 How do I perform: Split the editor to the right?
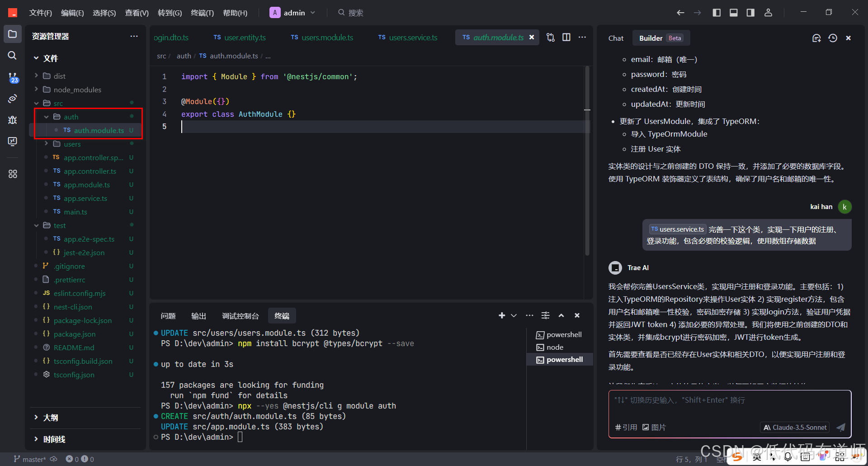(566, 37)
